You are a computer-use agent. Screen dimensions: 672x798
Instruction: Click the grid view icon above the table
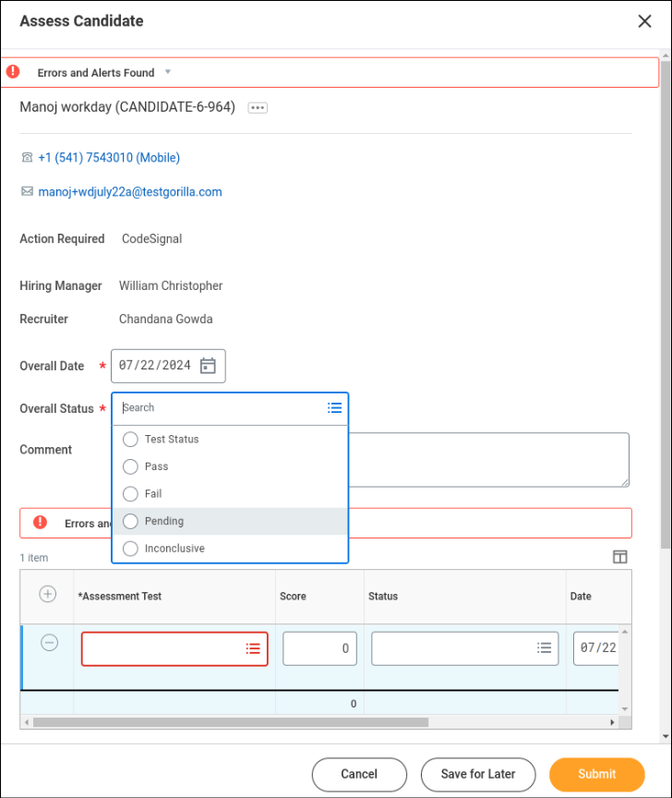620,557
